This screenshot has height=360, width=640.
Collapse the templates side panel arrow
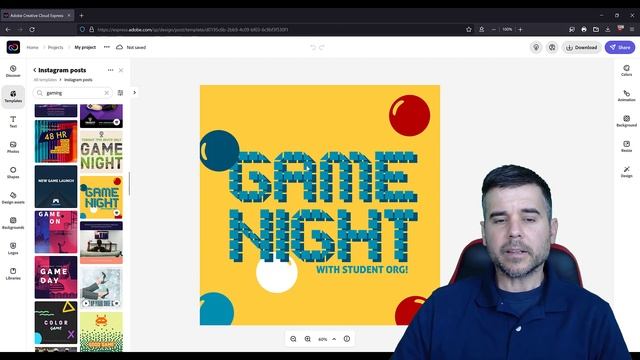134,93
